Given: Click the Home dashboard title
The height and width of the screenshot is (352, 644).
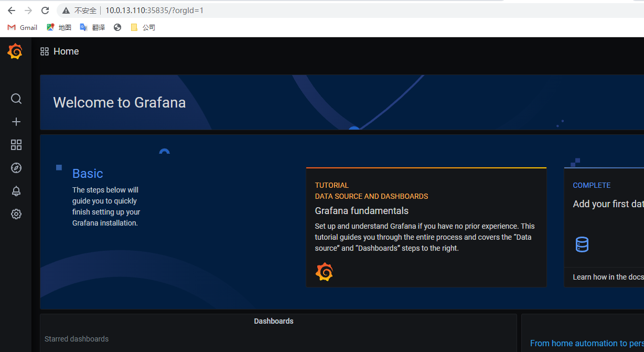Looking at the screenshot, I should click(x=66, y=51).
